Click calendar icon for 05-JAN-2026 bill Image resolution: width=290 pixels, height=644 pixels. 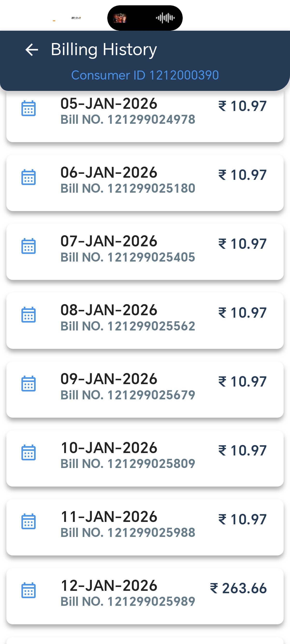[29, 109]
